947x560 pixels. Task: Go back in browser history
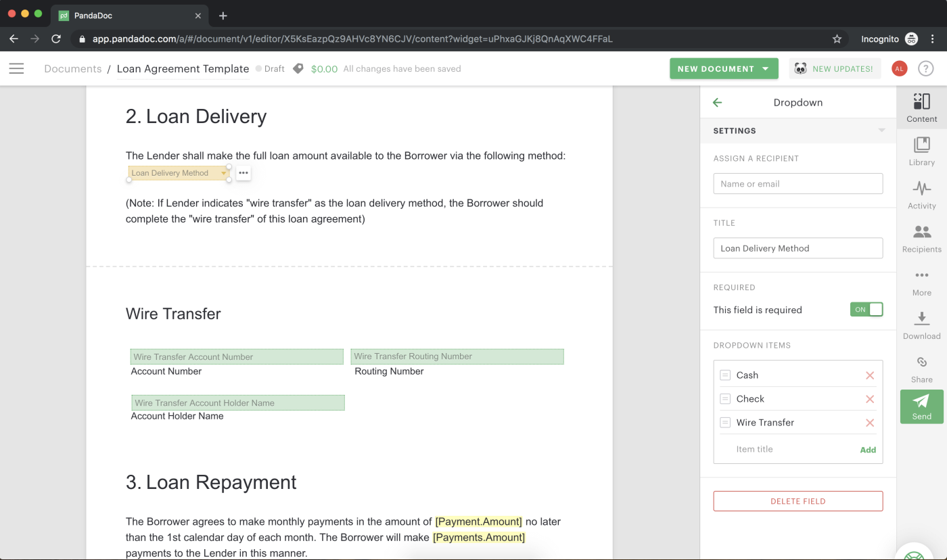(x=14, y=39)
